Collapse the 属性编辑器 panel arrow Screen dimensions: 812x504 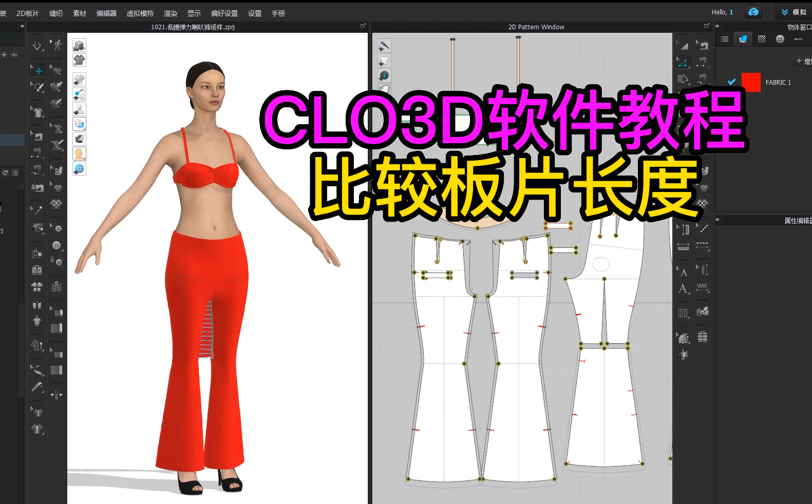[717, 220]
